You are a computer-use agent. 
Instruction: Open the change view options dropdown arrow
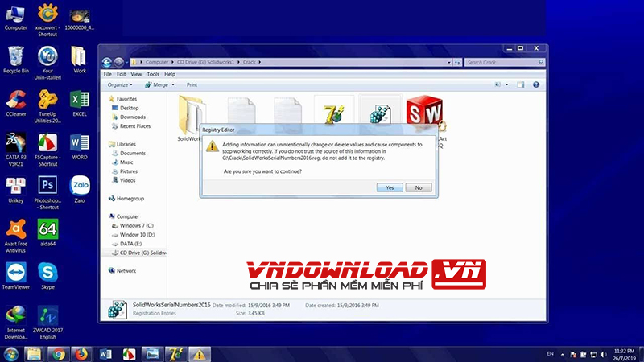click(x=507, y=85)
